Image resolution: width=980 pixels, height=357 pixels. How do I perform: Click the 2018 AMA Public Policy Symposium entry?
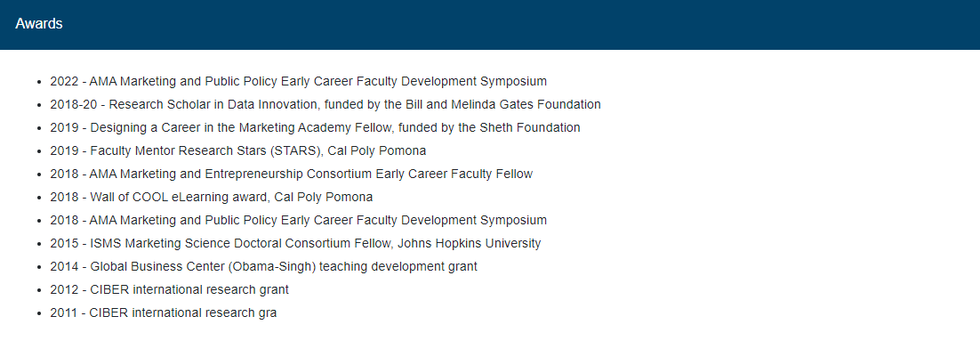click(x=298, y=220)
